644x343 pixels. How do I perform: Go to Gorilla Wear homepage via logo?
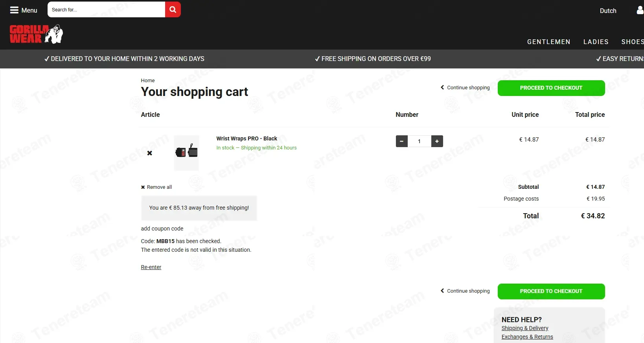point(36,34)
